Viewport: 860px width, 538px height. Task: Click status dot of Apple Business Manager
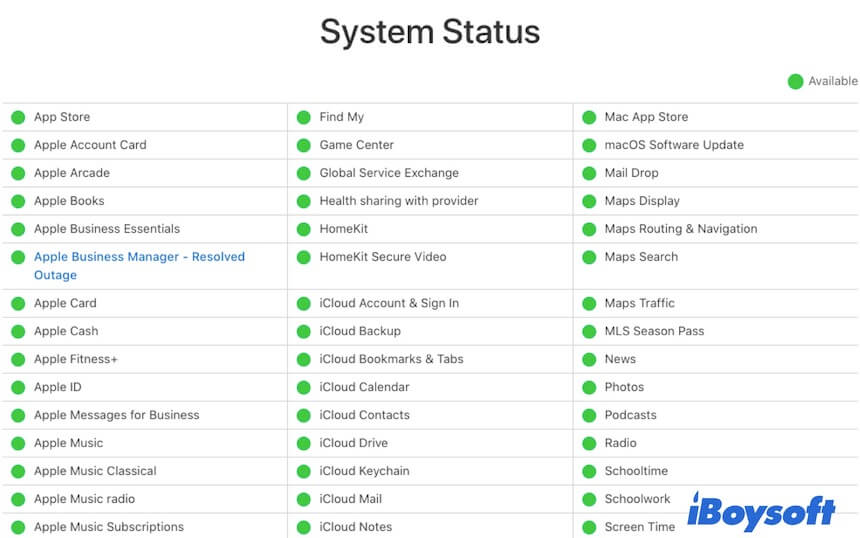tap(18, 257)
